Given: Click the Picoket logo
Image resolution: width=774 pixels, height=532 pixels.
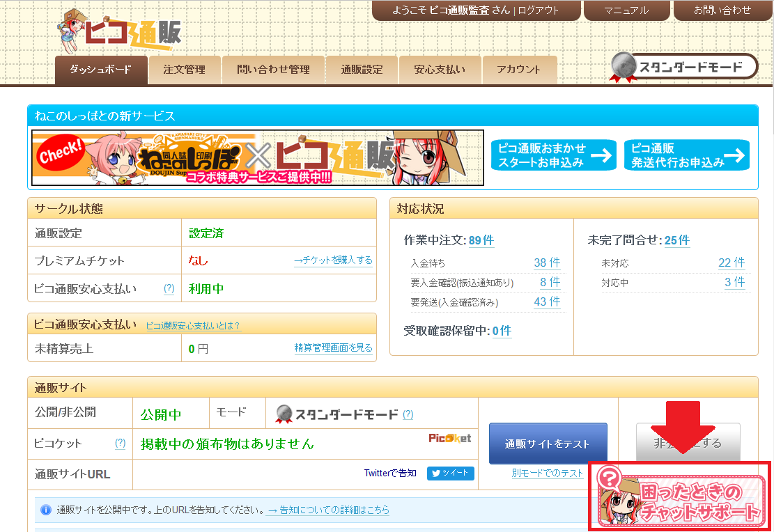Looking at the screenshot, I should 449,438.
